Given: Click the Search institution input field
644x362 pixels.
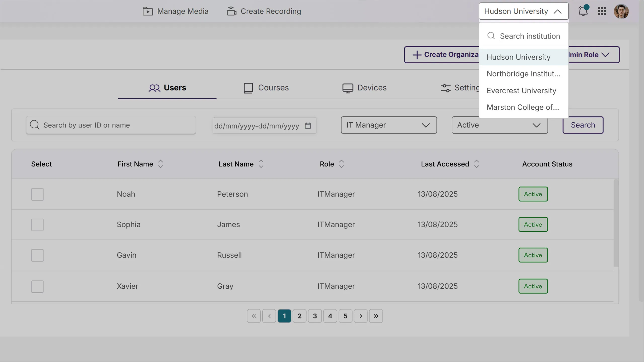Looking at the screenshot, I should [x=530, y=36].
